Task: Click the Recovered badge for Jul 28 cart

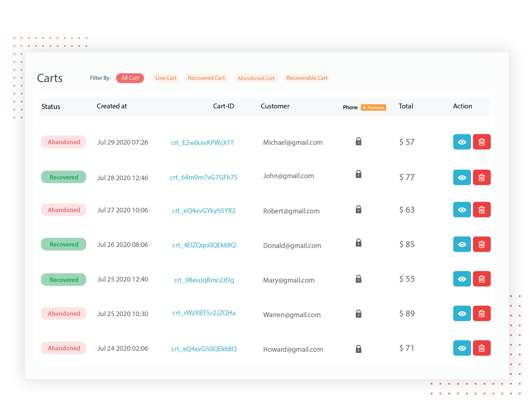Action: pos(64,177)
